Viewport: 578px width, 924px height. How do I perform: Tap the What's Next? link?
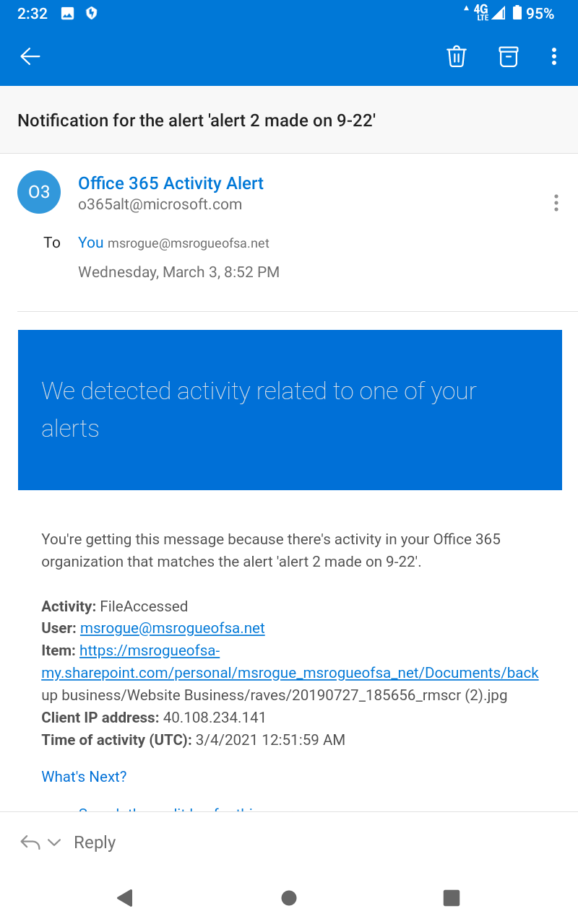[84, 777]
